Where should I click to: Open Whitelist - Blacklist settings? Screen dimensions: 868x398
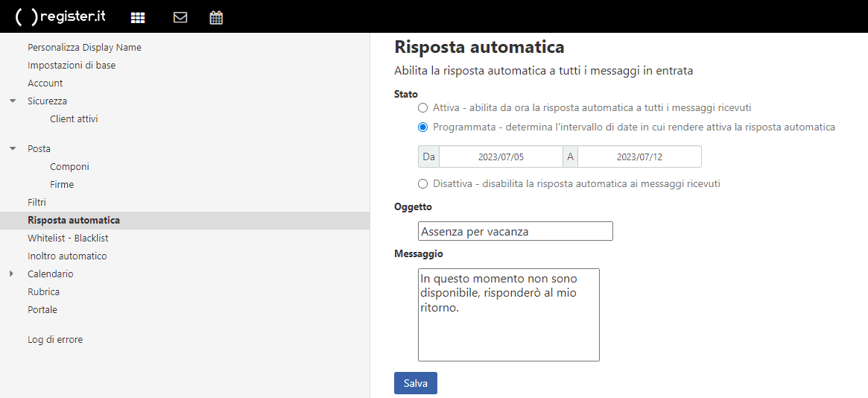pyautogui.click(x=68, y=238)
